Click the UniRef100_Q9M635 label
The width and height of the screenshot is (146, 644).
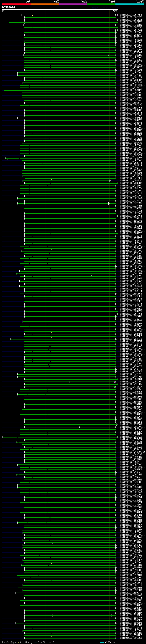pyautogui.click(x=131, y=180)
